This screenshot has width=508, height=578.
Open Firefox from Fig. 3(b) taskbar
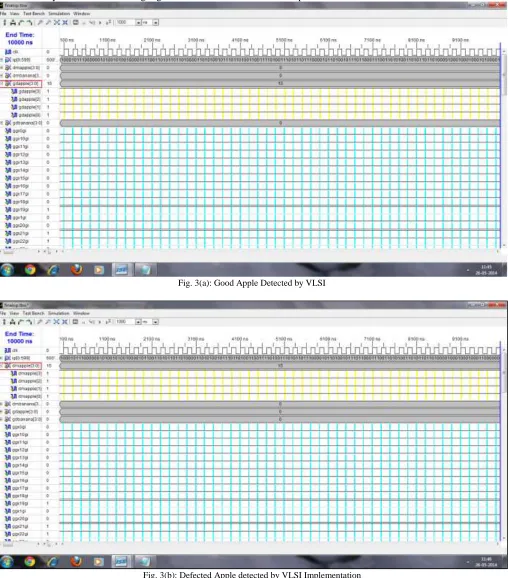(76, 561)
